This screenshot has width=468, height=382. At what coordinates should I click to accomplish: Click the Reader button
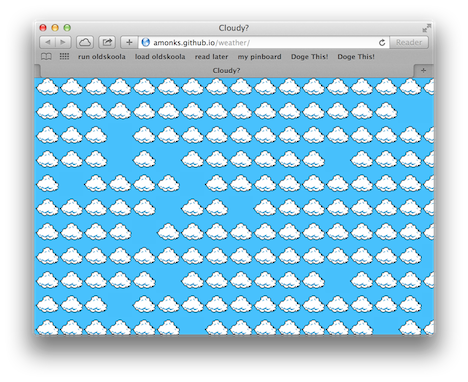click(409, 42)
